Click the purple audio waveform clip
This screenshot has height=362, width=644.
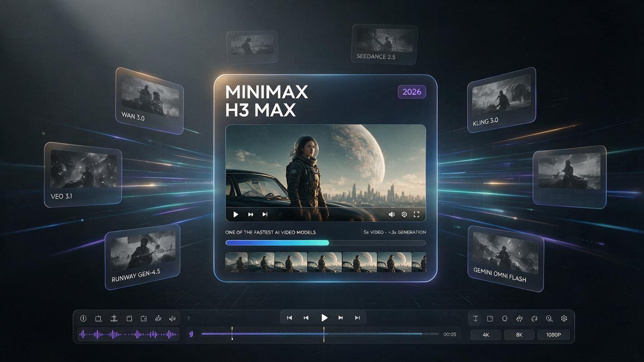point(129,335)
